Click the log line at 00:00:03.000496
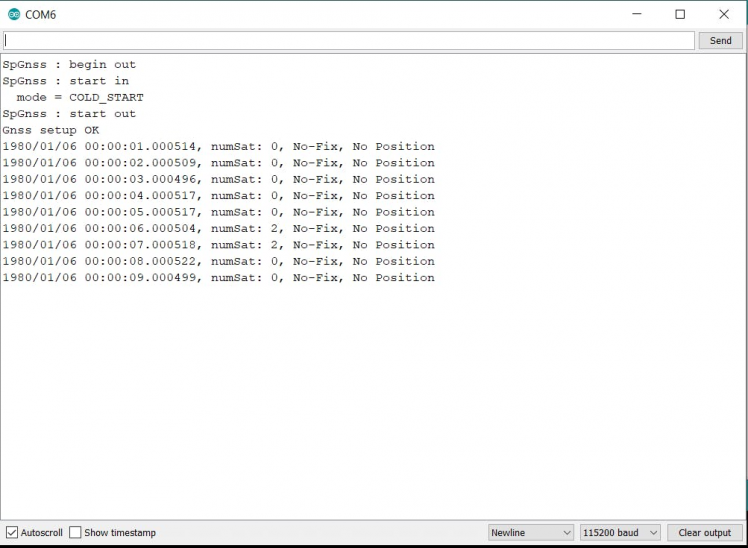This screenshot has height=548, width=748. pyautogui.click(x=218, y=179)
